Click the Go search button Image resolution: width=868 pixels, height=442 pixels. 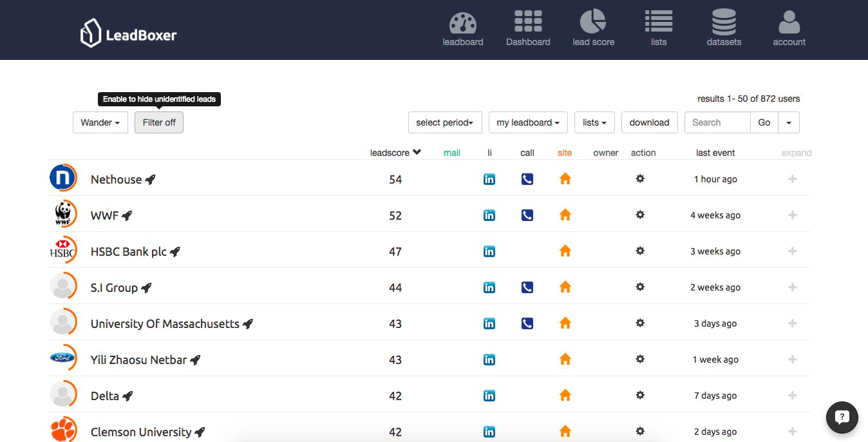(x=764, y=122)
